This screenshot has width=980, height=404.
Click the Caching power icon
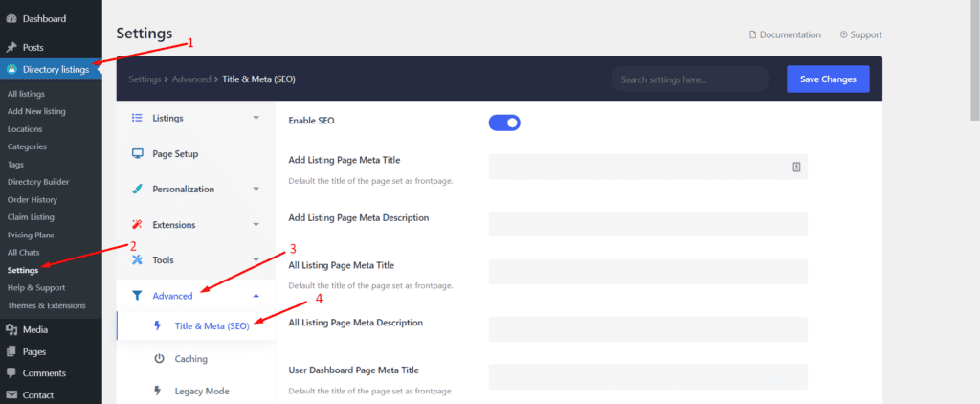159,358
